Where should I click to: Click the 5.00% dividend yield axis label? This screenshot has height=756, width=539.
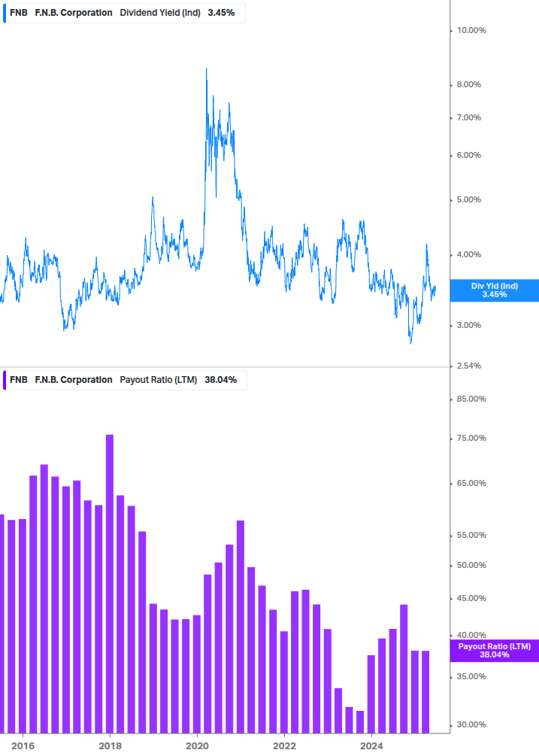click(x=468, y=199)
